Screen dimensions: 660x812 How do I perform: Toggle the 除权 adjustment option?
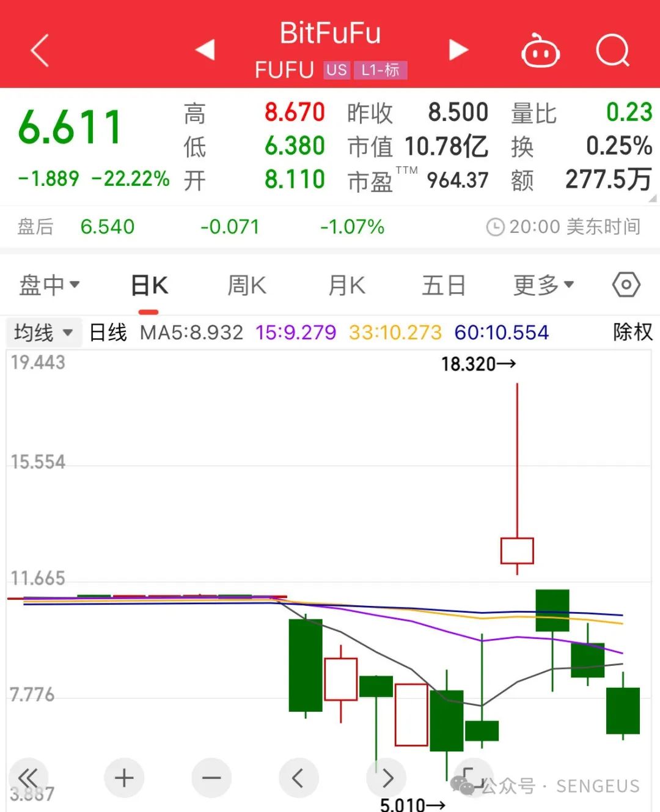coord(633,332)
